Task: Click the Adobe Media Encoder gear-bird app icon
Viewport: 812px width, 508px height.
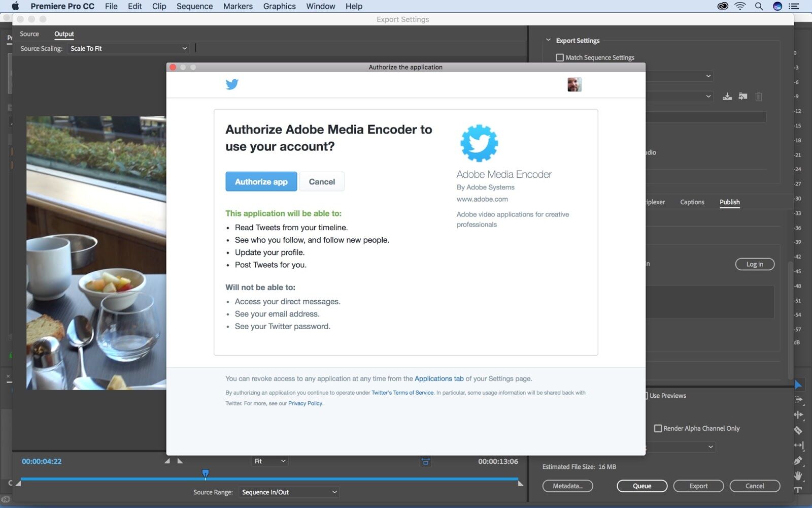Action: coord(479,143)
